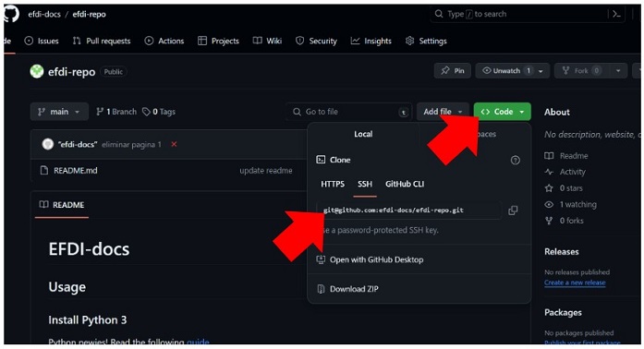Click the Download ZIP file icon
The height and width of the screenshot is (349, 644).
click(321, 289)
